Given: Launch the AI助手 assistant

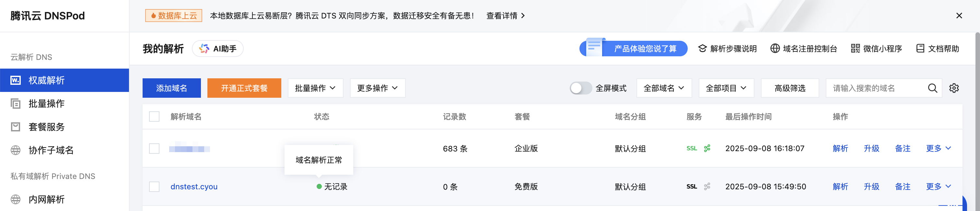Looking at the screenshot, I should click(x=217, y=48).
